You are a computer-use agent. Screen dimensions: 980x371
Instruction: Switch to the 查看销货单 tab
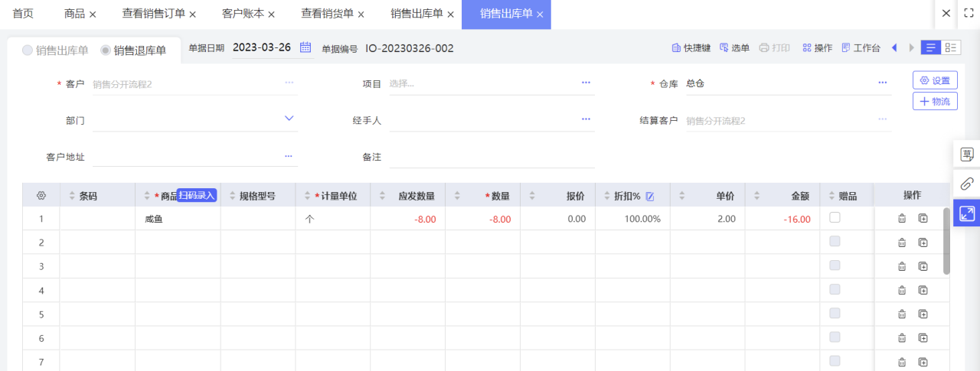point(327,14)
